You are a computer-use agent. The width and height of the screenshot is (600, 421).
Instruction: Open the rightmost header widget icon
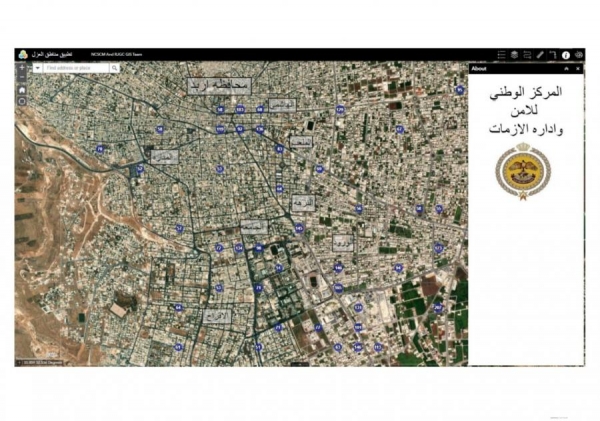[578, 54]
